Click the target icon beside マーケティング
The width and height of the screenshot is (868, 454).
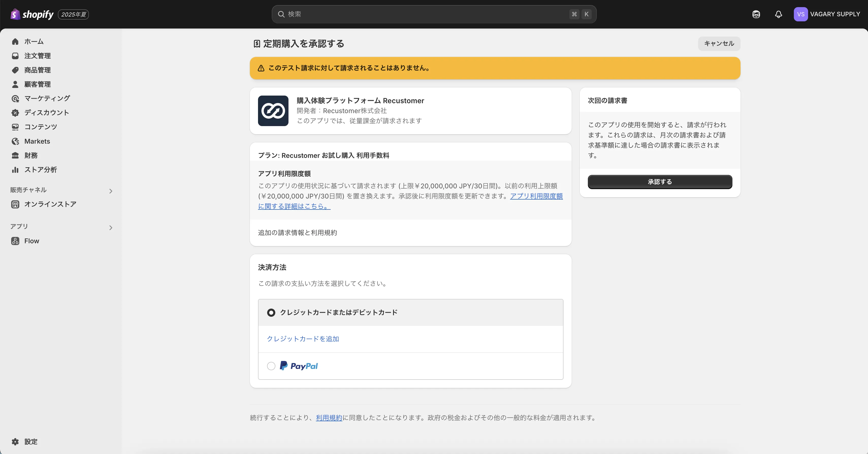coord(15,98)
